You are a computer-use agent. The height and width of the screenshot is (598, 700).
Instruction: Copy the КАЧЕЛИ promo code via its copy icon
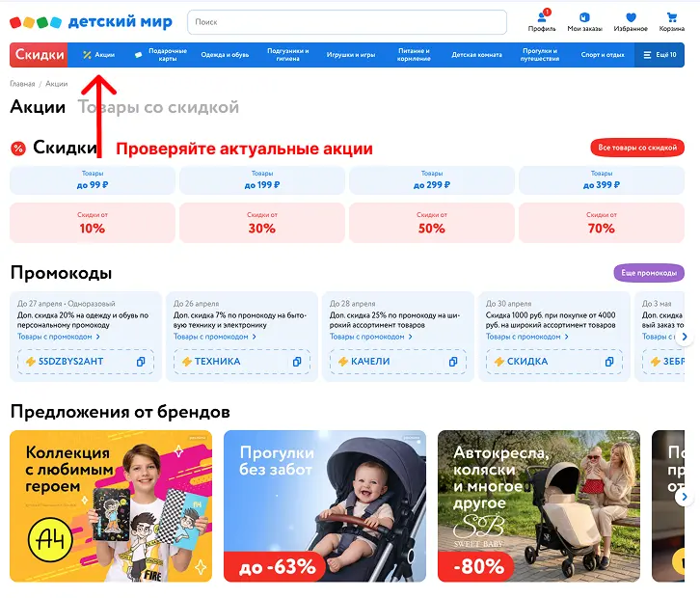click(x=453, y=362)
